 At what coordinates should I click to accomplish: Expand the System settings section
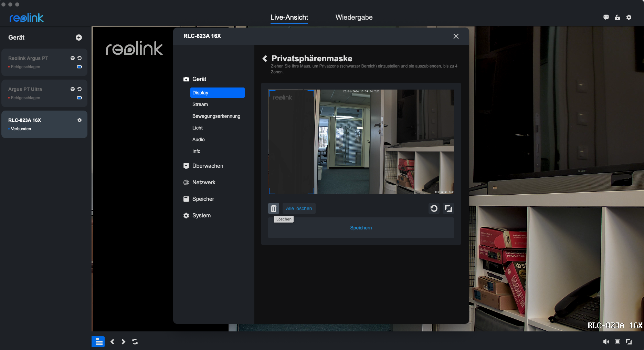pos(201,216)
